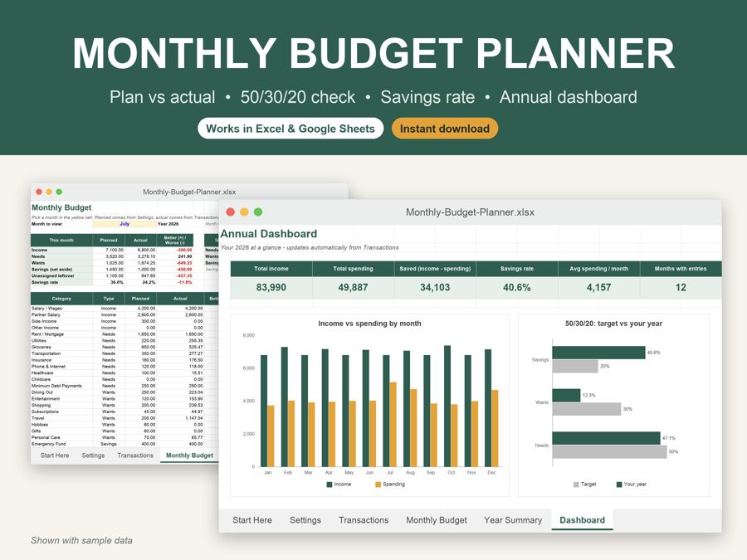The height and width of the screenshot is (560, 747).
Task: Select the Total spending value 49,887
Action: click(x=353, y=288)
